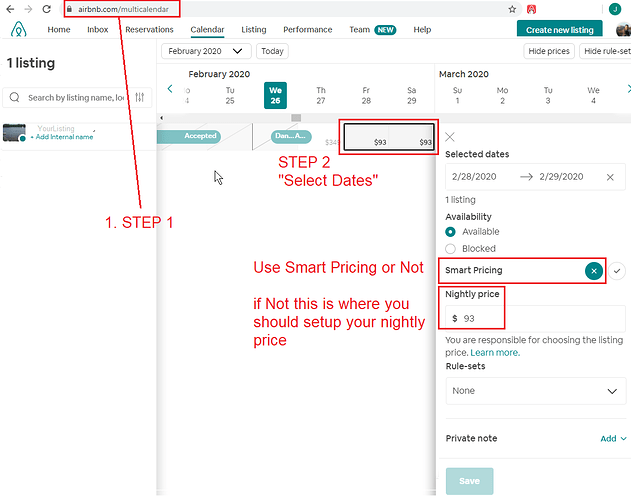The image size is (631, 500).
Task: Click the start date 2/28/2020
Action: pyautogui.click(x=474, y=177)
